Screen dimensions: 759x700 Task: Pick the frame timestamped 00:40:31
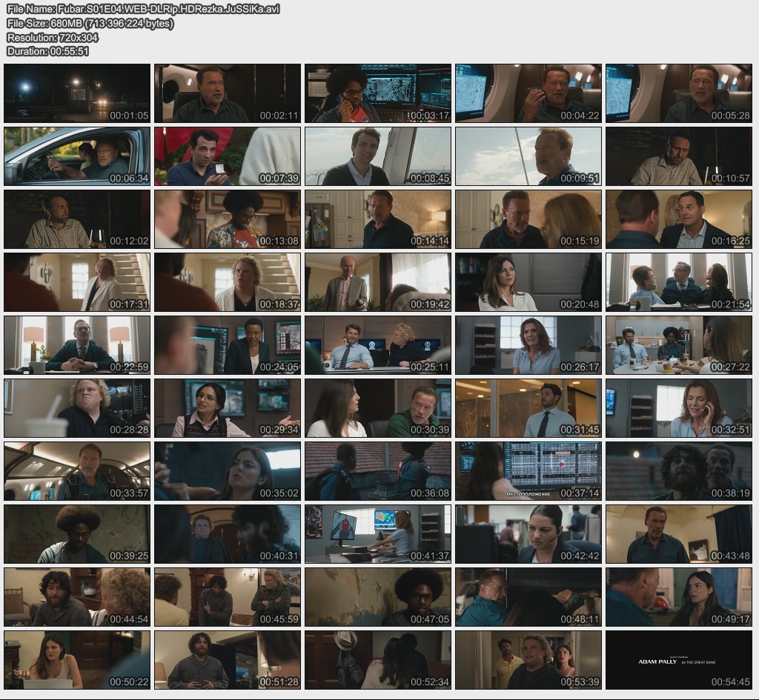(x=228, y=534)
